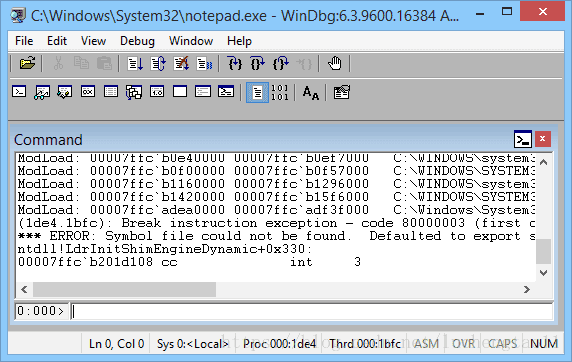This screenshot has width=572, height=362.
Task: Click 'Thrd 000:1bfc' in status bar
Action: 365,344
